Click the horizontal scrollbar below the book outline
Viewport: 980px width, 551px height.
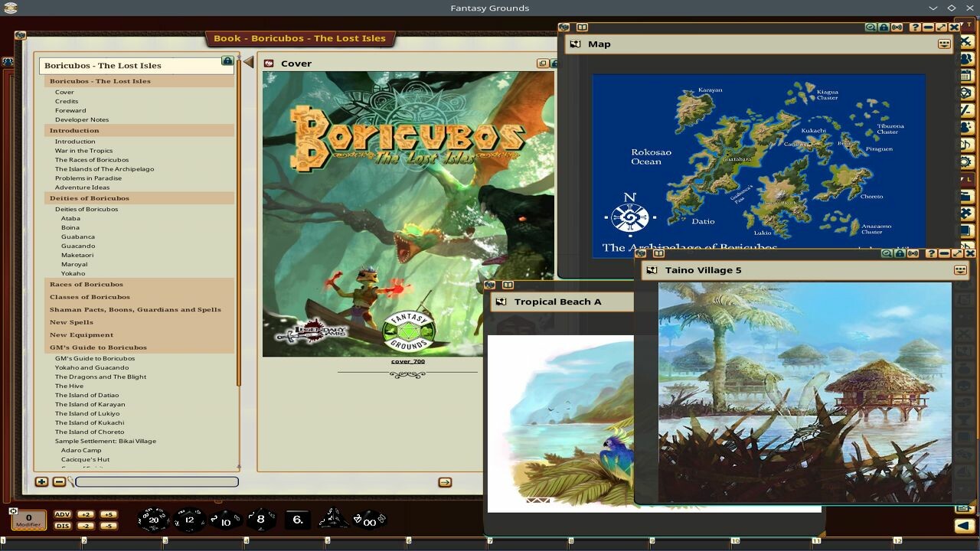click(156, 482)
